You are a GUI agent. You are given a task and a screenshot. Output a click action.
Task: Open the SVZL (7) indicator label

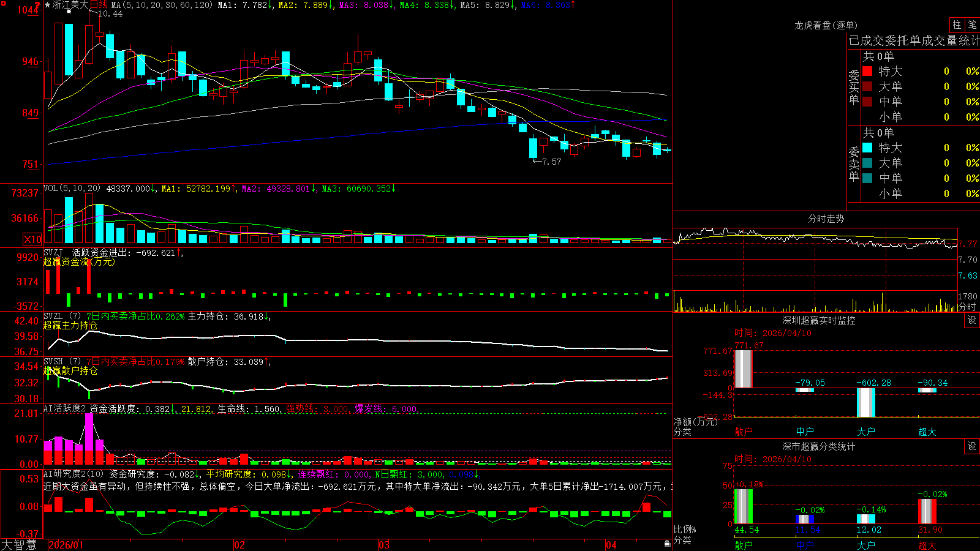click(x=62, y=317)
